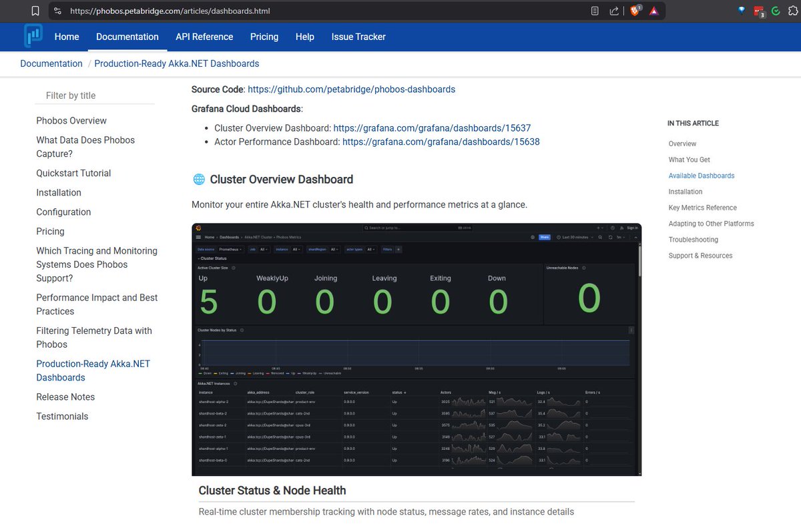Open Help in the top navigation
The width and height of the screenshot is (801, 532).
tap(305, 37)
